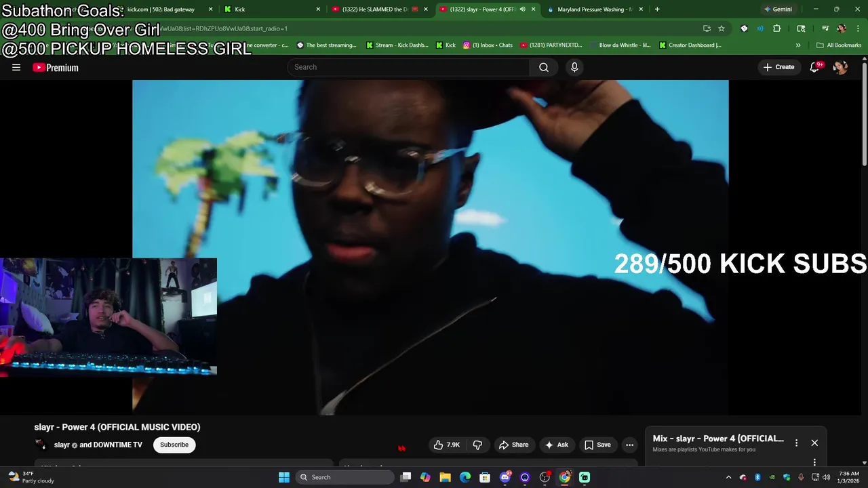Open Blow da Whistle bookmark
The image size is (868, 488).
620,45
